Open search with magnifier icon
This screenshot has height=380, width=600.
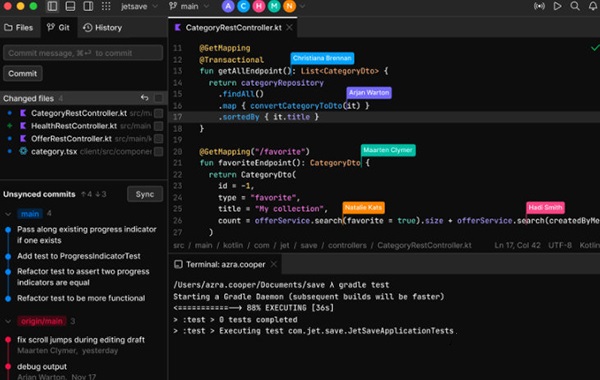(x=575, y=6)
